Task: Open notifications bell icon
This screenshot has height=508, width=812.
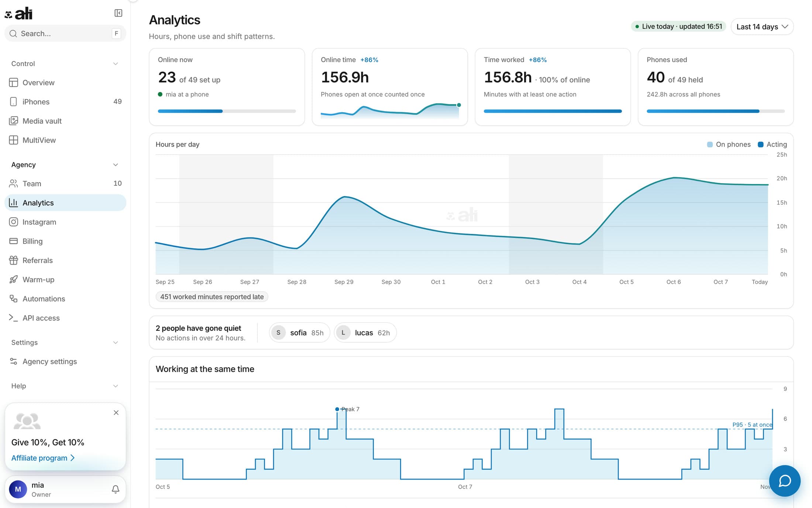Action: click(x=116, y=490)
